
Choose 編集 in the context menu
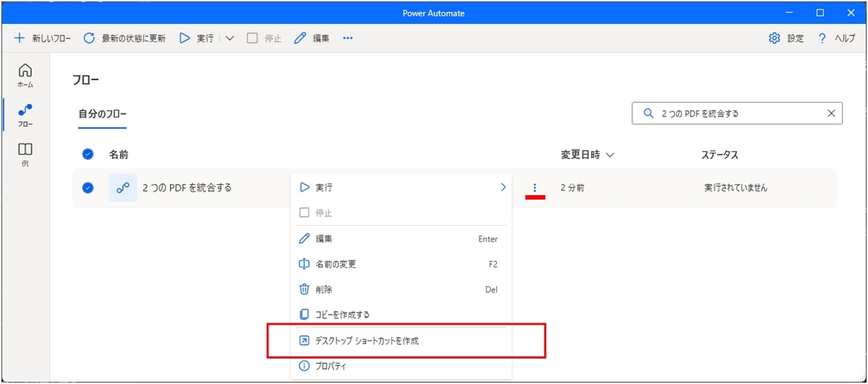401,239
